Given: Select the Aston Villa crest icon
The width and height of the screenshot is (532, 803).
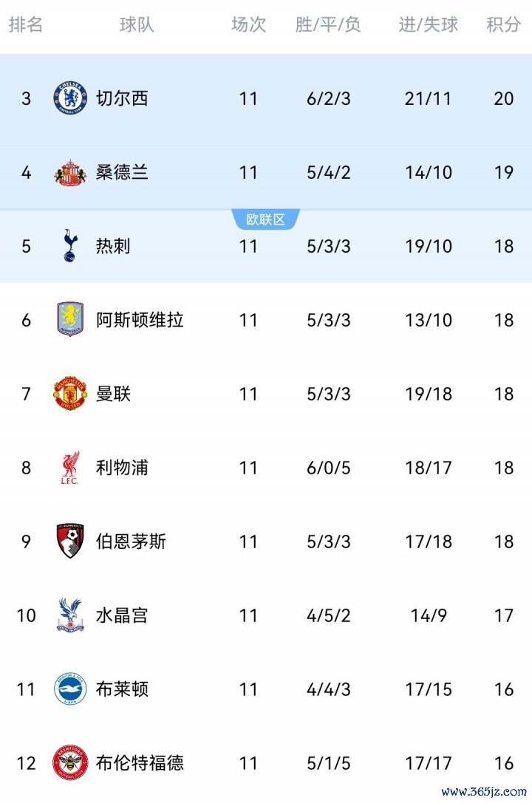Looking at the screenshot, I should click(70, 320).
